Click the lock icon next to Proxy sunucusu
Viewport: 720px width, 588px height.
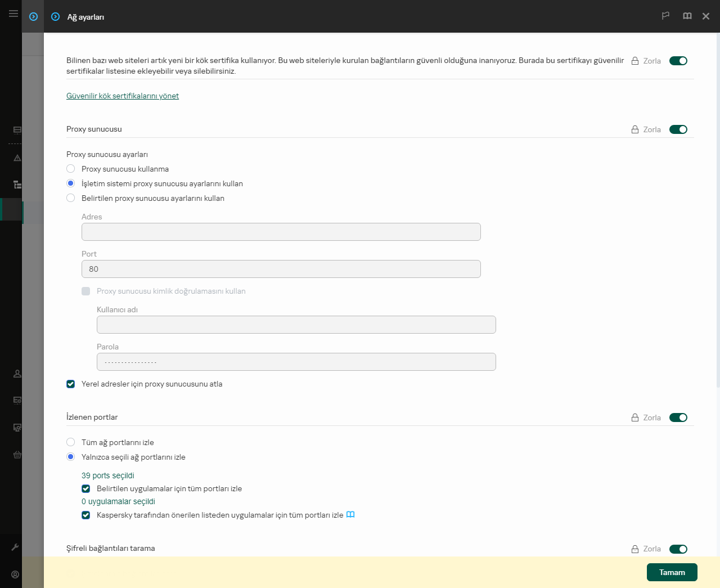635,129
